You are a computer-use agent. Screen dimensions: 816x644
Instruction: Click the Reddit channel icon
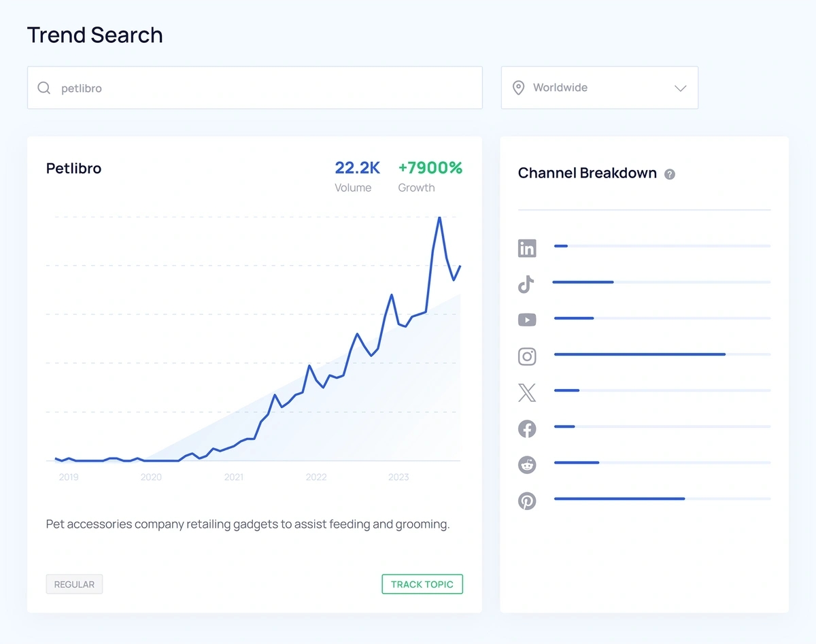point(527,465)
